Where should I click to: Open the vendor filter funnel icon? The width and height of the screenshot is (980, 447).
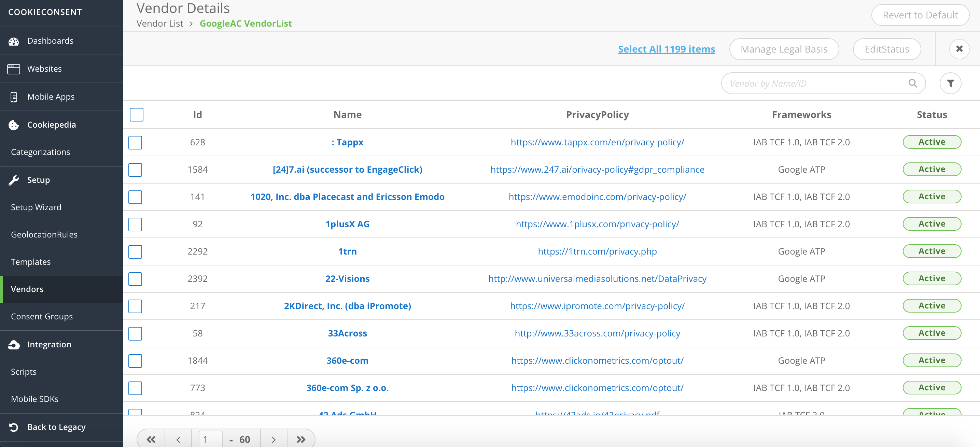950,83
